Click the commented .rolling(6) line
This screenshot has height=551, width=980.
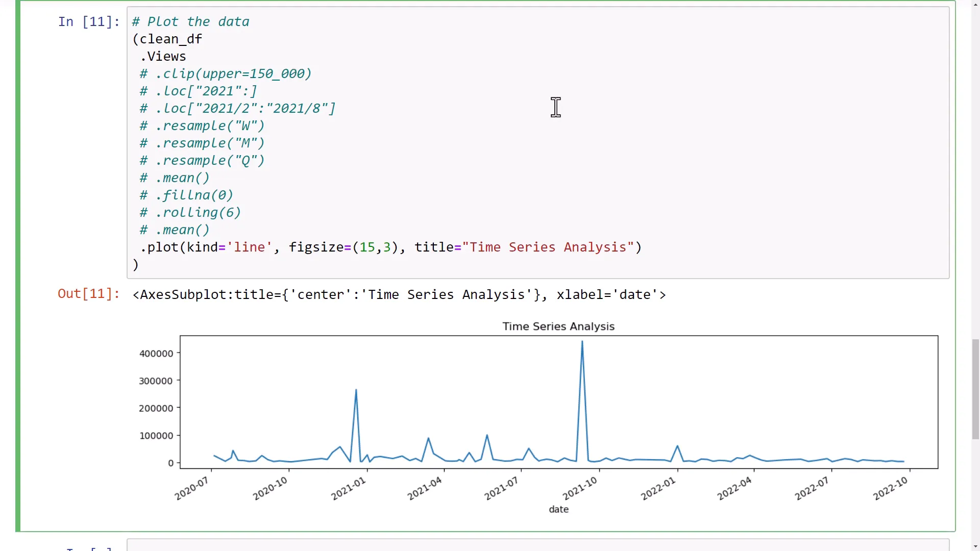190,213
